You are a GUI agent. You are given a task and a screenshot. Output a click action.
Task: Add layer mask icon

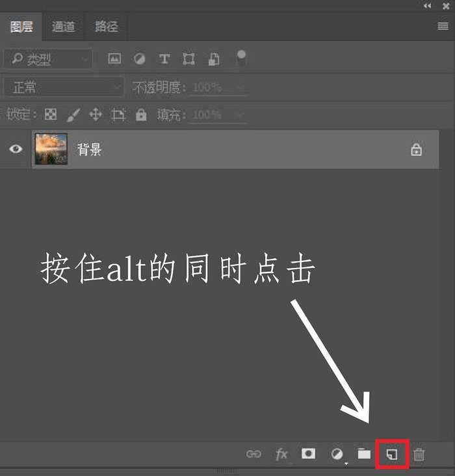coord(308,454)
